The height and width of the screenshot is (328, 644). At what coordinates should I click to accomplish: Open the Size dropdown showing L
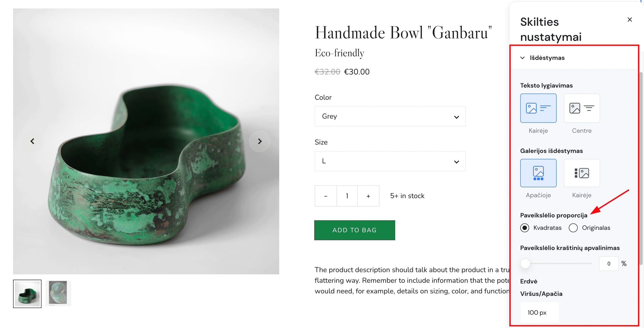point(390,161)
